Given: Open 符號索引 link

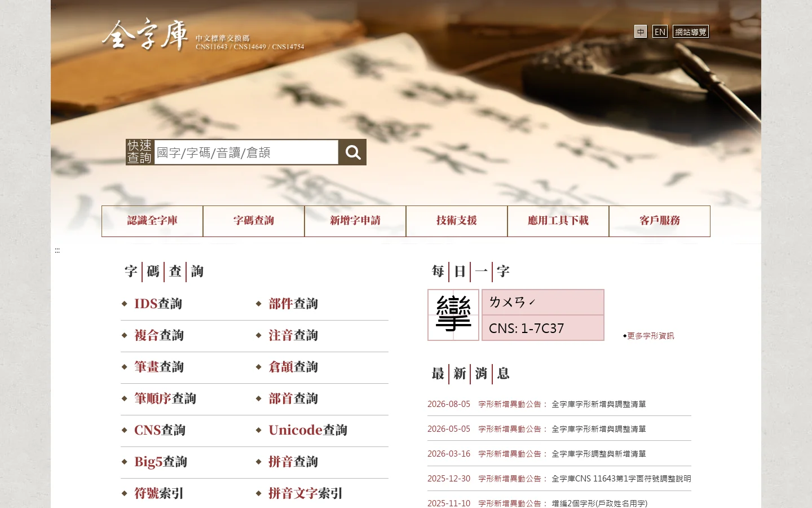Looking at the screenshot, I should click(159, 493).
